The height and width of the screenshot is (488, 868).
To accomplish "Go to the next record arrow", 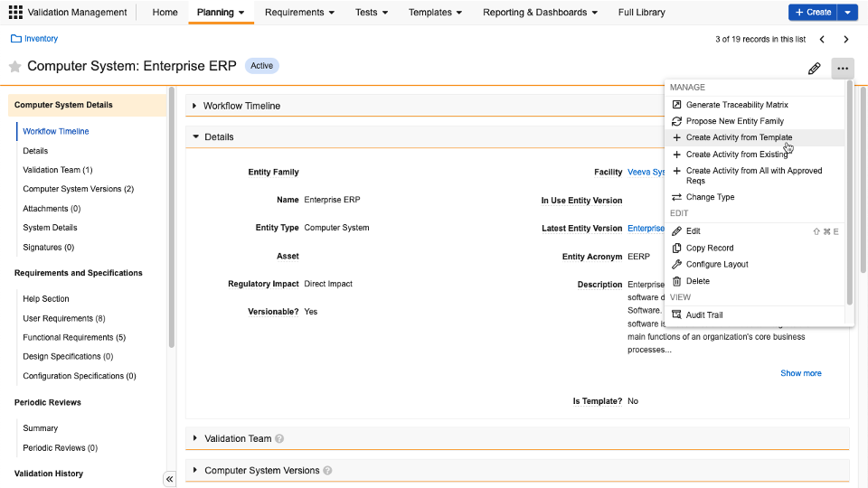I will coord(846,40).
